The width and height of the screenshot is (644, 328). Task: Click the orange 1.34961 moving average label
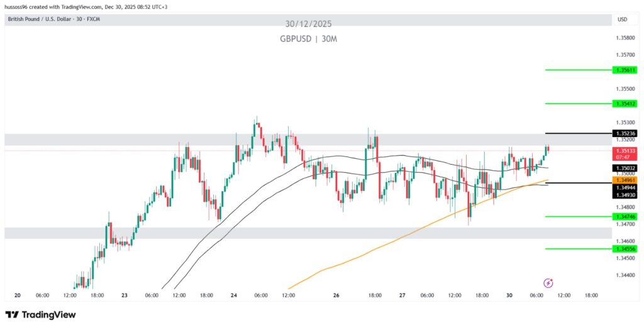[626, 180]
